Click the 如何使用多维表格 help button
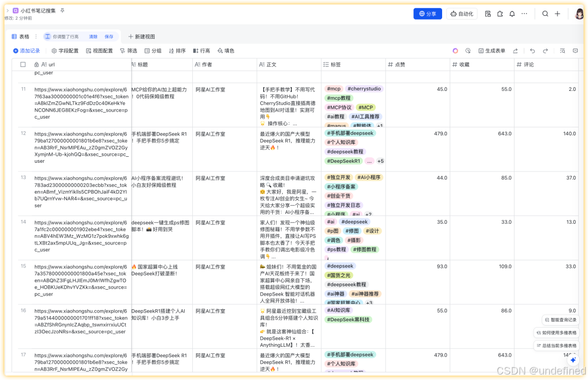Image resolution: width=588 pixels, height=380 pixels. [x=556, y=333]
